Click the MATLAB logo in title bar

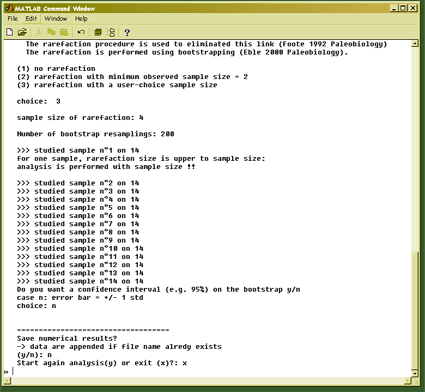click(9, 8)
